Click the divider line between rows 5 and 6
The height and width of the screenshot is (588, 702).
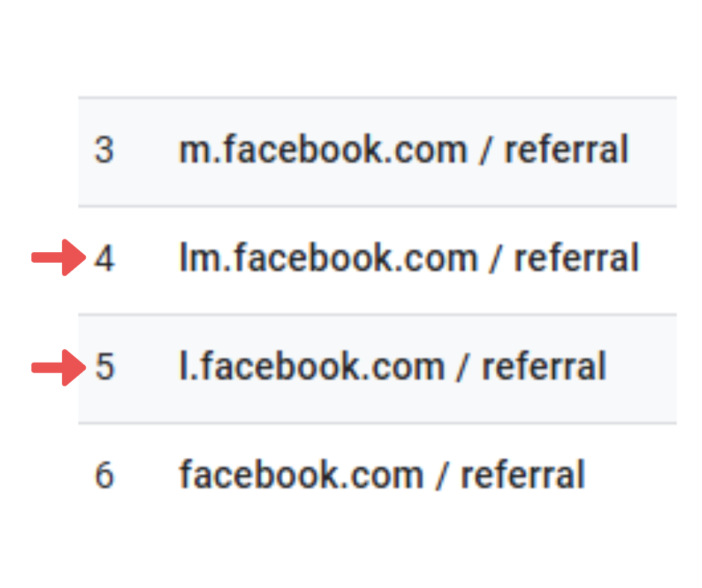377,423
